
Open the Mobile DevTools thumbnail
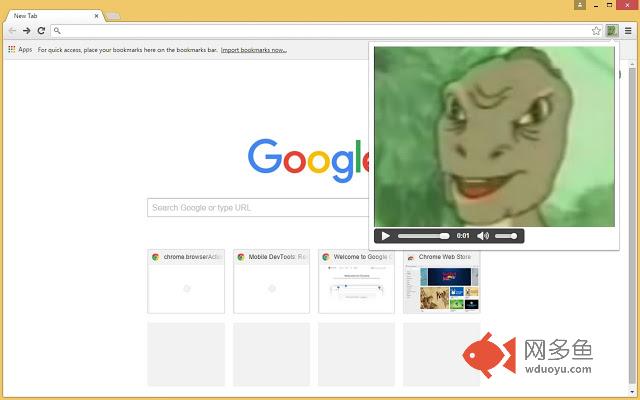(x=271, y=281)
